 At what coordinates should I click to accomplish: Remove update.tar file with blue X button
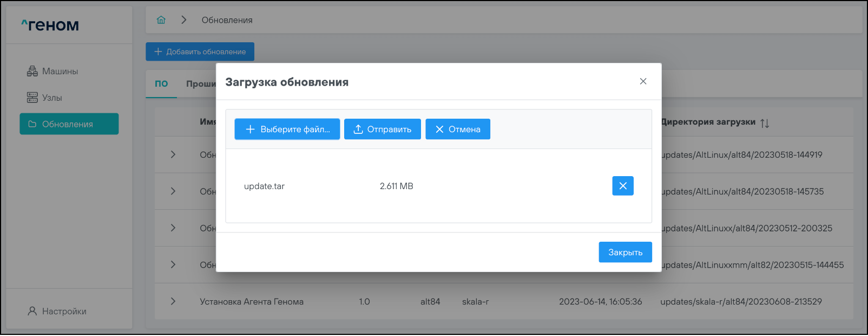(x=622, y=186)
